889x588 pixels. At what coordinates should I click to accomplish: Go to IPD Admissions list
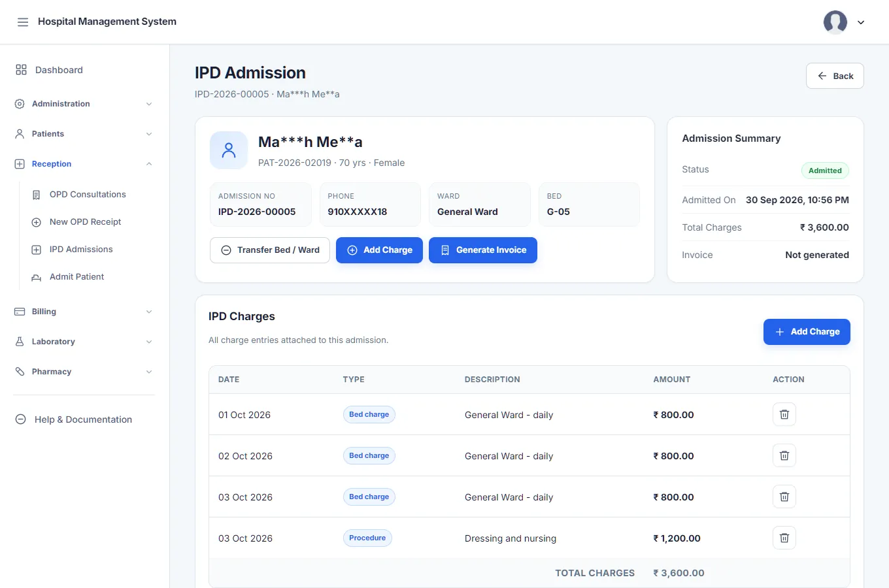pyautogui.click(x=81, y=250)
